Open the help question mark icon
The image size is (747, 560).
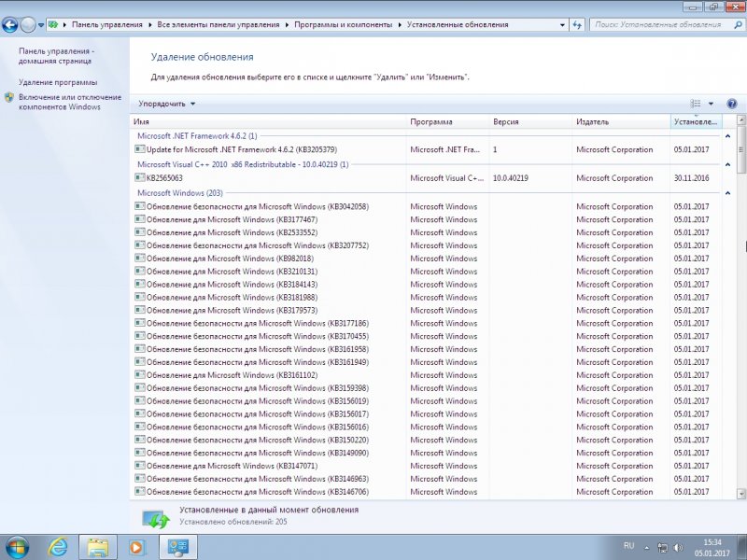[732, 104]
